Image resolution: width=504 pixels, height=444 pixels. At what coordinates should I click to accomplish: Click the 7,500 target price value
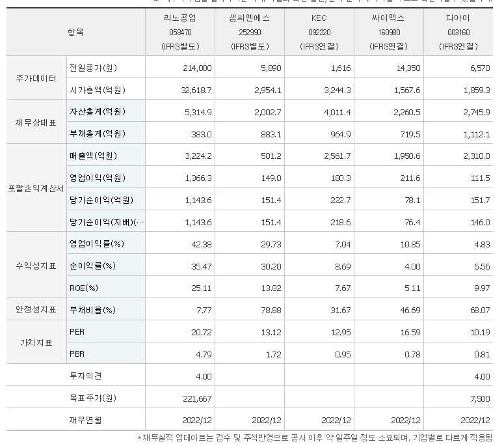tap(480, 399)
